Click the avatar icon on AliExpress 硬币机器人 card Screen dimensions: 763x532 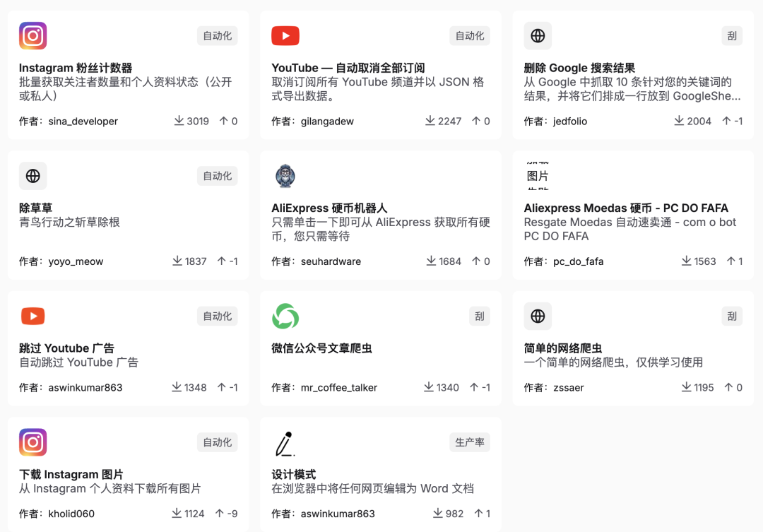pyautogui.click(x=285, y=176)
